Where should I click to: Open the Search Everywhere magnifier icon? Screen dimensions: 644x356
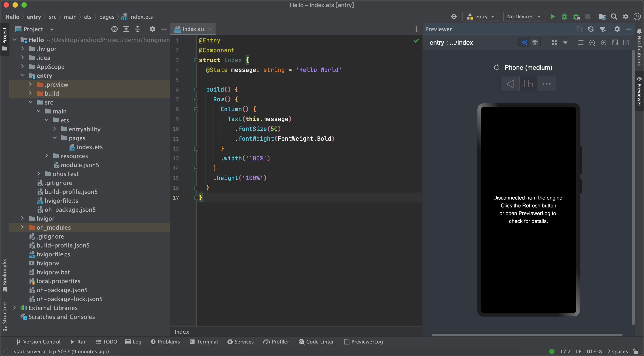click(614, 17)
